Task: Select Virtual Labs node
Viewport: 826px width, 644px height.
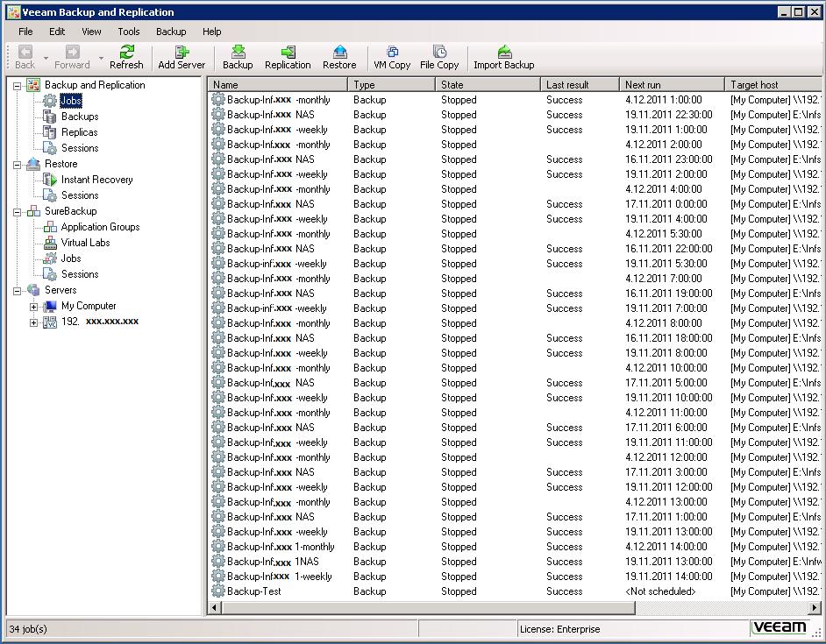Action: [85, 243]
